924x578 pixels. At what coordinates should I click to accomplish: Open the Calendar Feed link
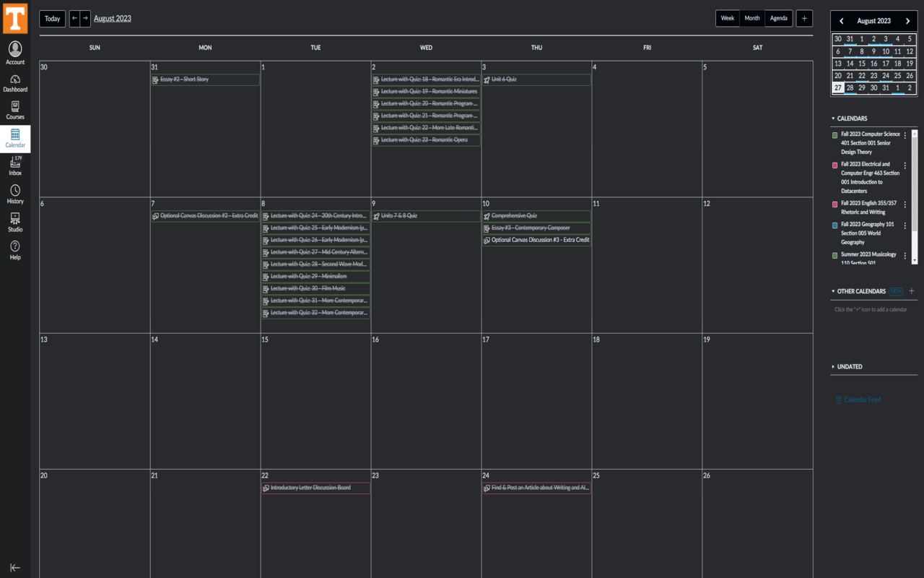pyautogui.click(x=858, y=399)
